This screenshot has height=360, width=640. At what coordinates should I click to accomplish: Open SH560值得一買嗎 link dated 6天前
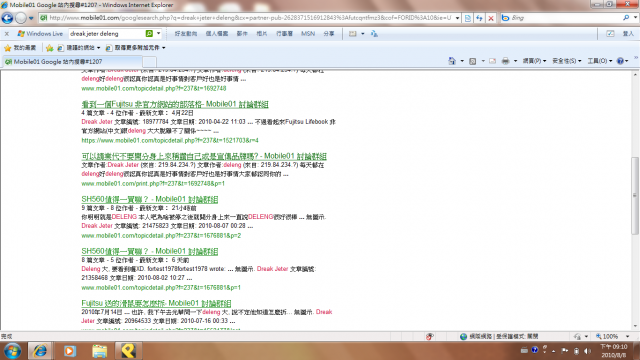(x=149, y=251)
